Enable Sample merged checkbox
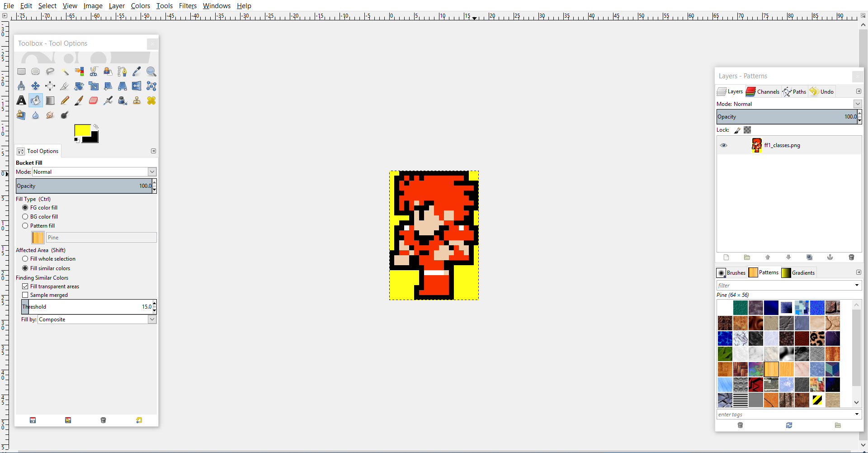The image size is (868, 453). 25,295
